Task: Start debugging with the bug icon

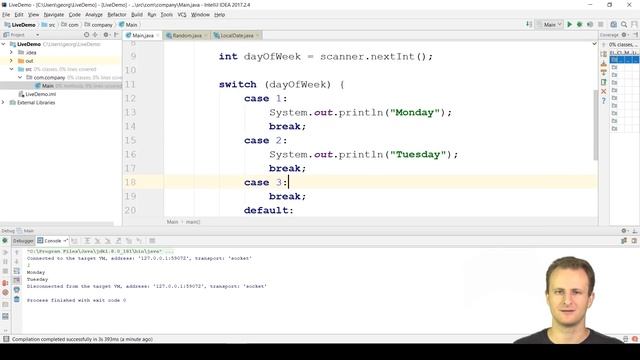Action: [580, 24]
